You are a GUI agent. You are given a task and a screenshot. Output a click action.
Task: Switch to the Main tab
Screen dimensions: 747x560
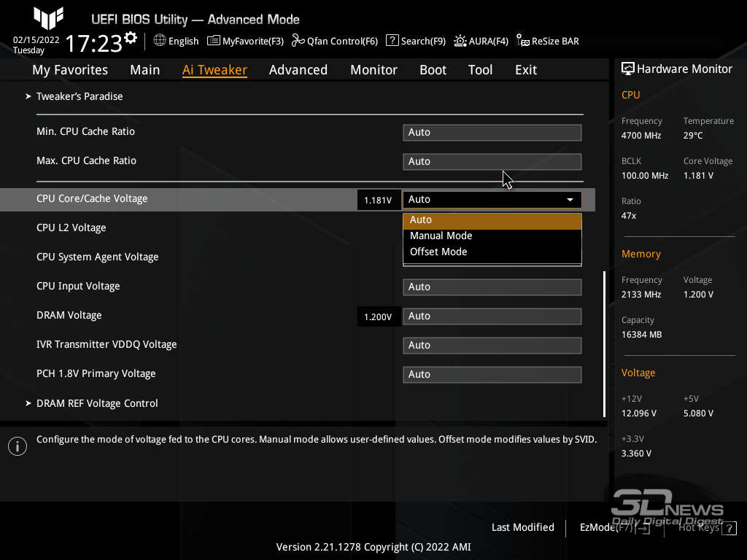(145, 70)
